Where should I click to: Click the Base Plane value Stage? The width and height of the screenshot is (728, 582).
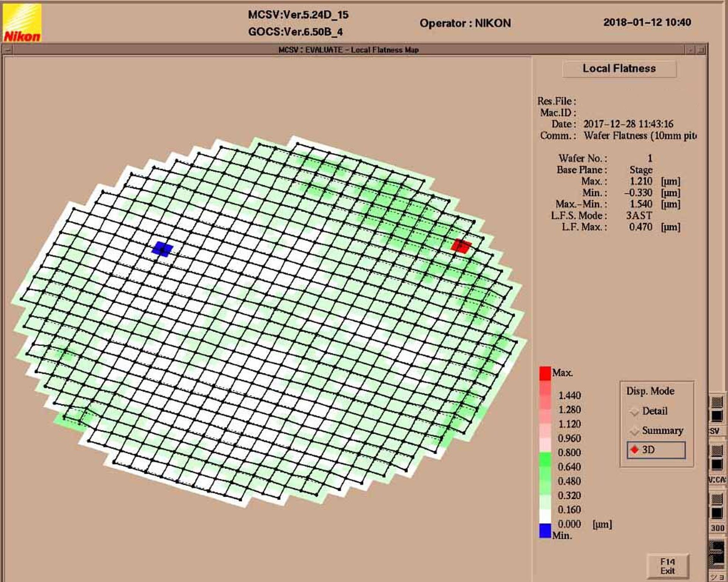click(641, 170)
